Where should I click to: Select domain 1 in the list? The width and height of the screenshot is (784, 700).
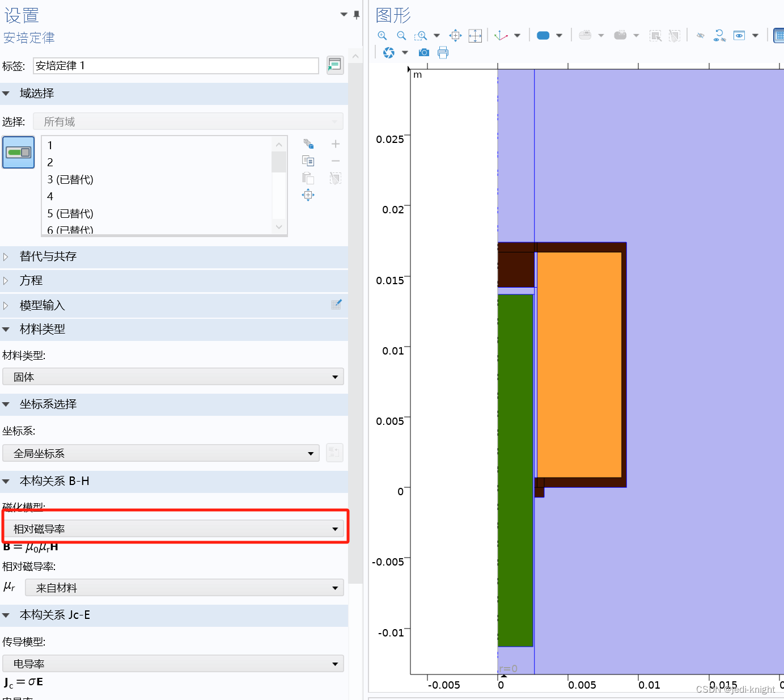[157, 145]
